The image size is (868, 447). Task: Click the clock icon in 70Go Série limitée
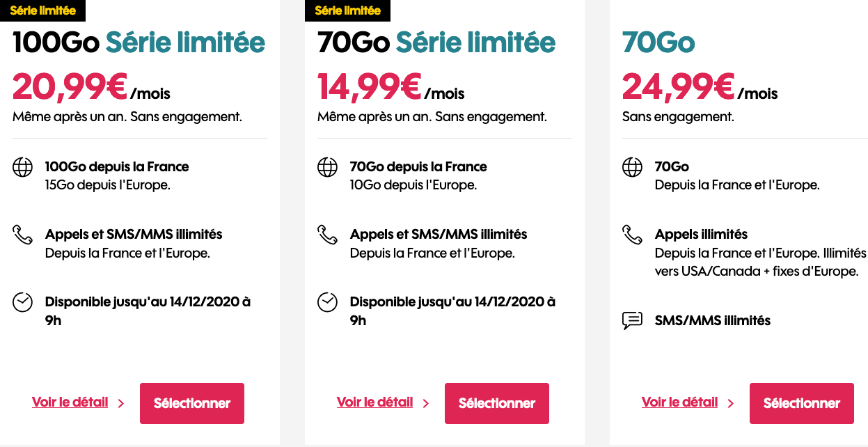(327, 302)
